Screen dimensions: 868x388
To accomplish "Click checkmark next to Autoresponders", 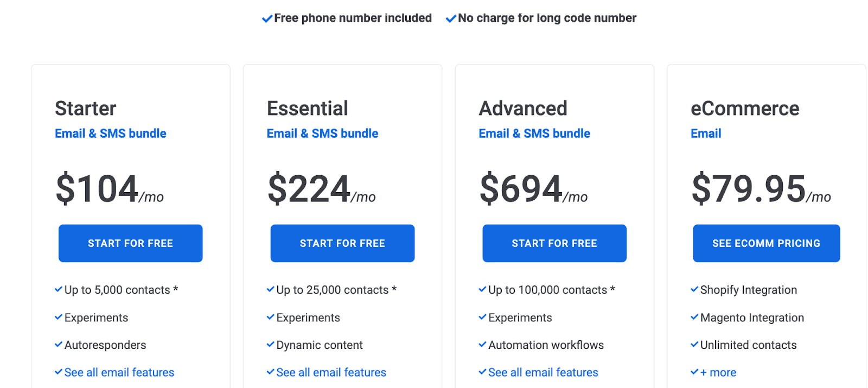I will pos(59,345).
